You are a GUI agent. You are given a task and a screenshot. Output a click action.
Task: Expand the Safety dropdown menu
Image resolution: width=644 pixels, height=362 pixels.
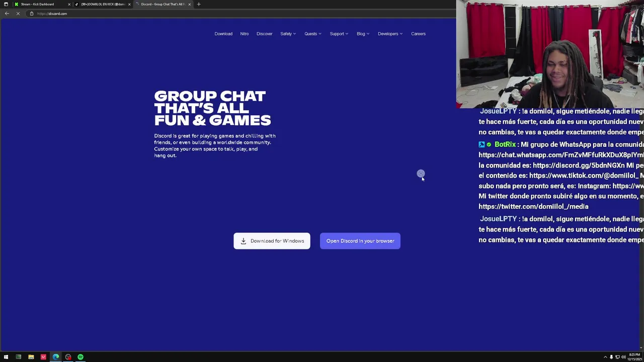288,34
